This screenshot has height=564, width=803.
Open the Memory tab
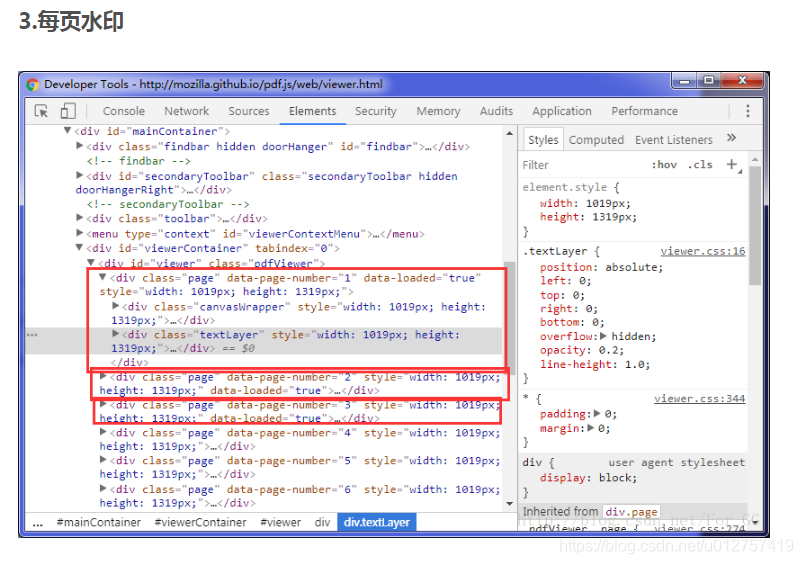click(438, 111)
